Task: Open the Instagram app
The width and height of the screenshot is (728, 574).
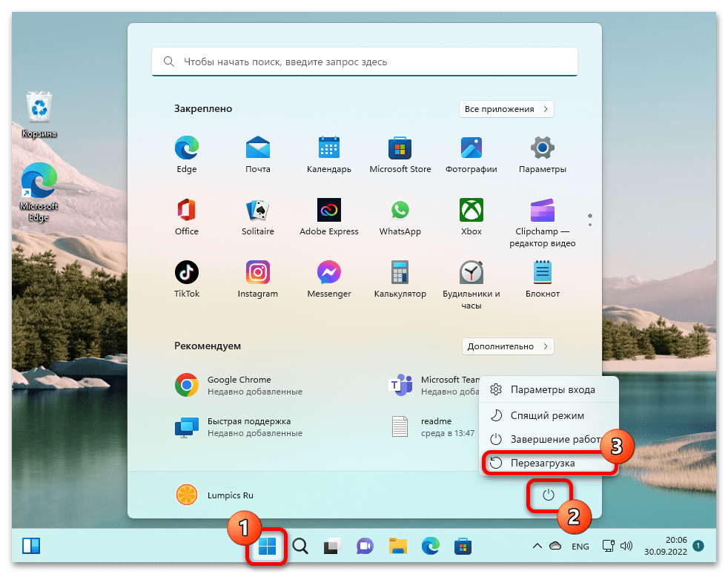Action: [x=258, y=280]
